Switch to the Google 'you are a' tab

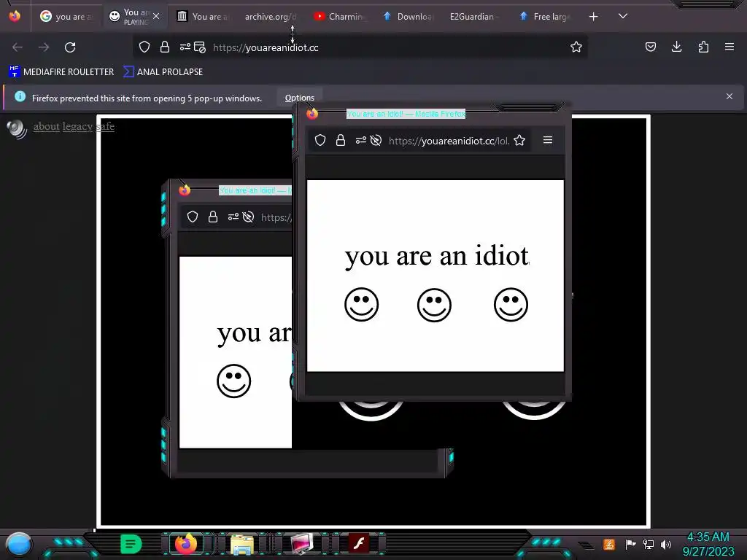point(66,17)
